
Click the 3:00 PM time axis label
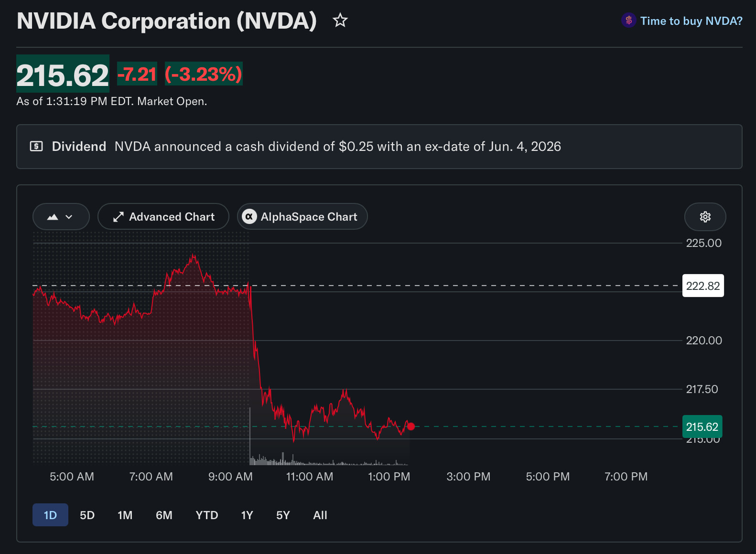click(x=468, y=476)
